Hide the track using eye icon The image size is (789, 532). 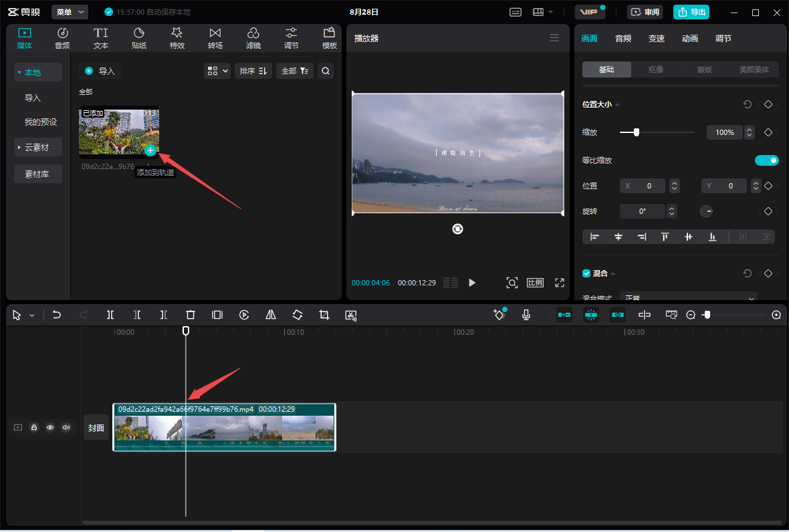pyautogui.click(x=50, y=427)
